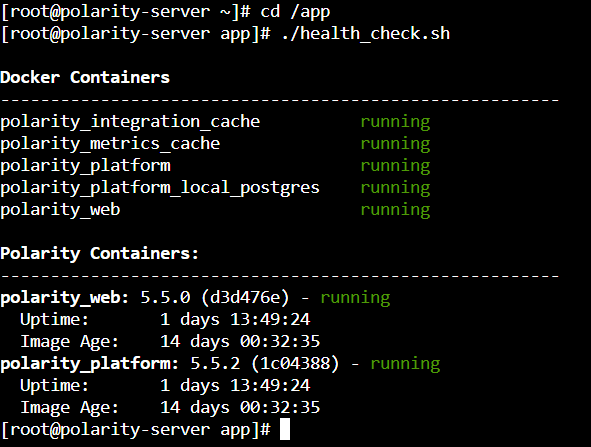Click 'Image Age:' label under polarity_web
The height and width of the screenshot is (447, 591).
(x=70, y=342)
